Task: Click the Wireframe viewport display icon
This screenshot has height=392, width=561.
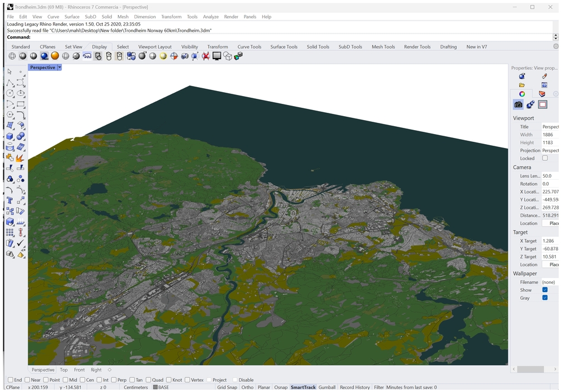Action: [x=12, y=56]
